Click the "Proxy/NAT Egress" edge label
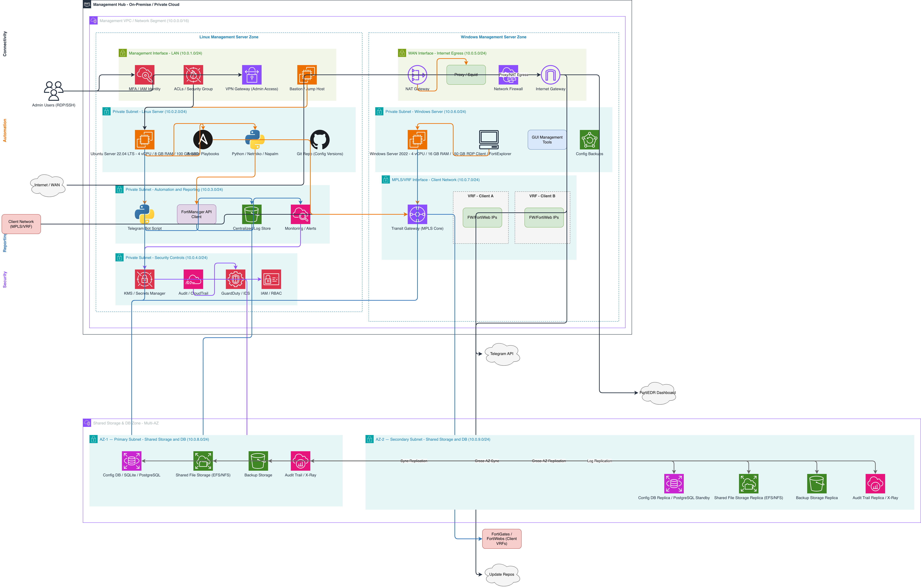The height and width of the screenshot is (588, 921). point(513,75)
